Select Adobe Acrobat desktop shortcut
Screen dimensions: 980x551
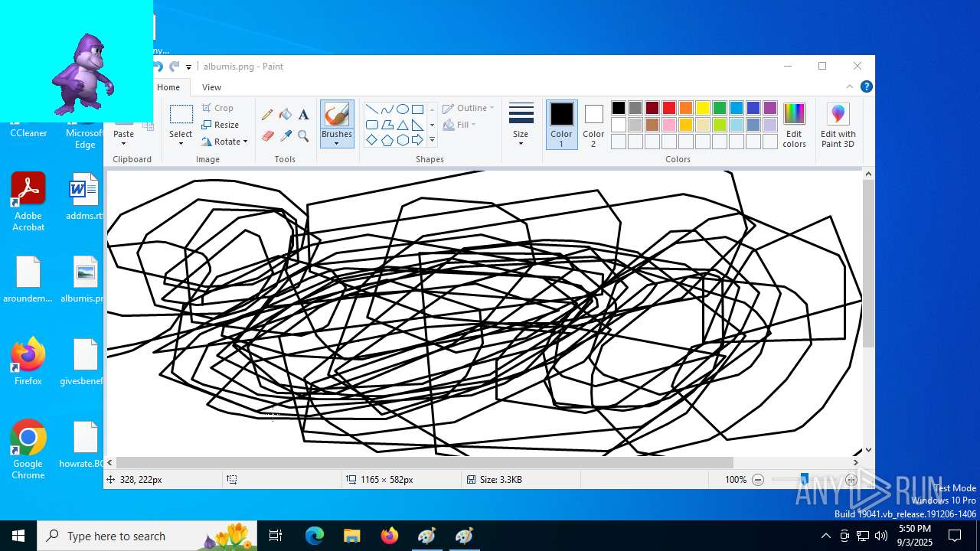coord(28,201)
